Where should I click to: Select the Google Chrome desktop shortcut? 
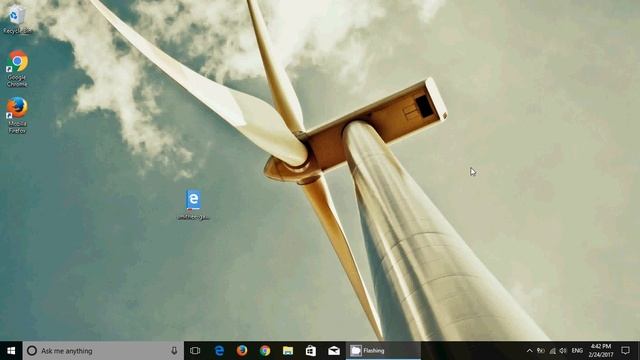point(17,68)
